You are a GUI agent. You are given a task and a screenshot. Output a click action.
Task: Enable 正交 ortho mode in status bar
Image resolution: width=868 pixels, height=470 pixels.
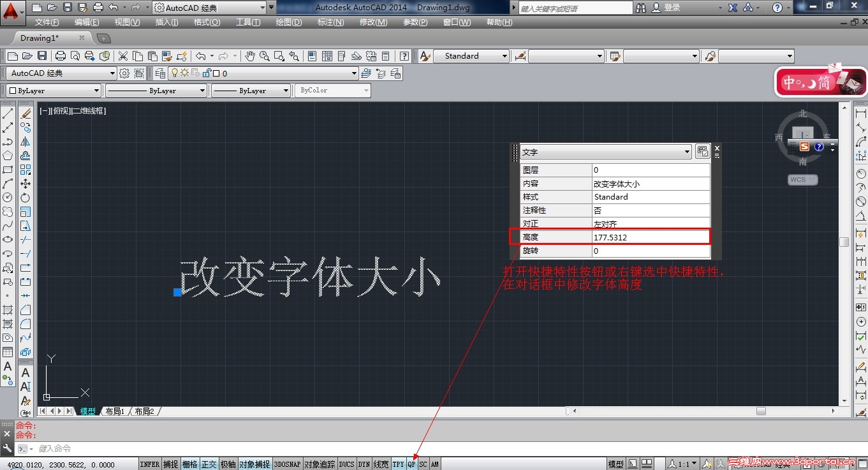tap(209, 464)
